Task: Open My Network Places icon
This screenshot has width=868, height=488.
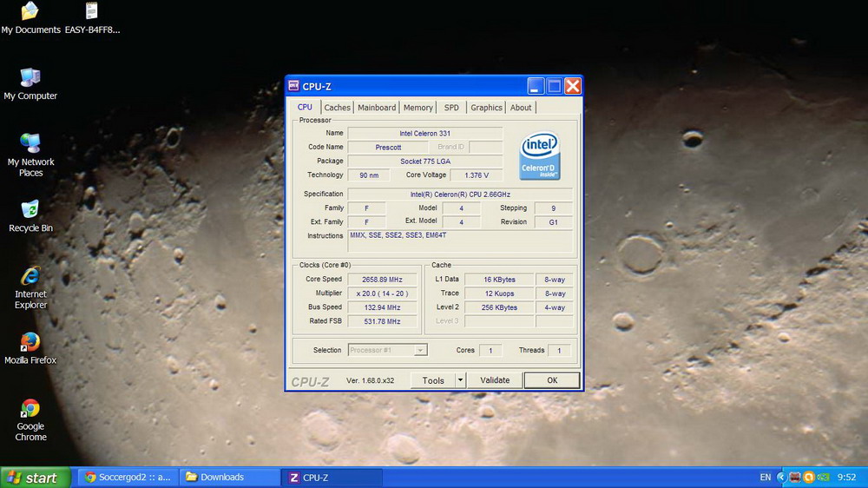Action: [30, 155]
